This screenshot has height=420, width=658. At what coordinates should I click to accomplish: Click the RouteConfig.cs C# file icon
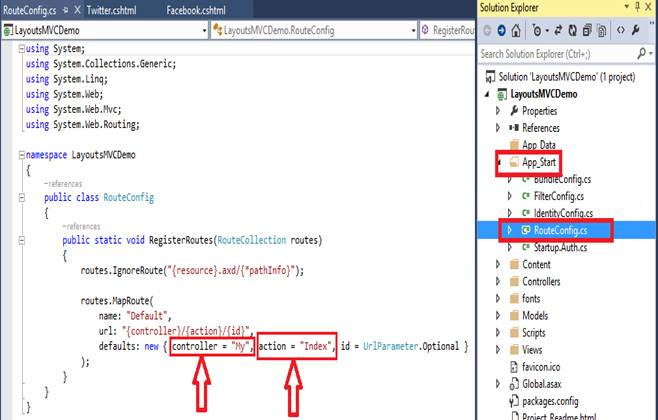(x=525, y=230)
